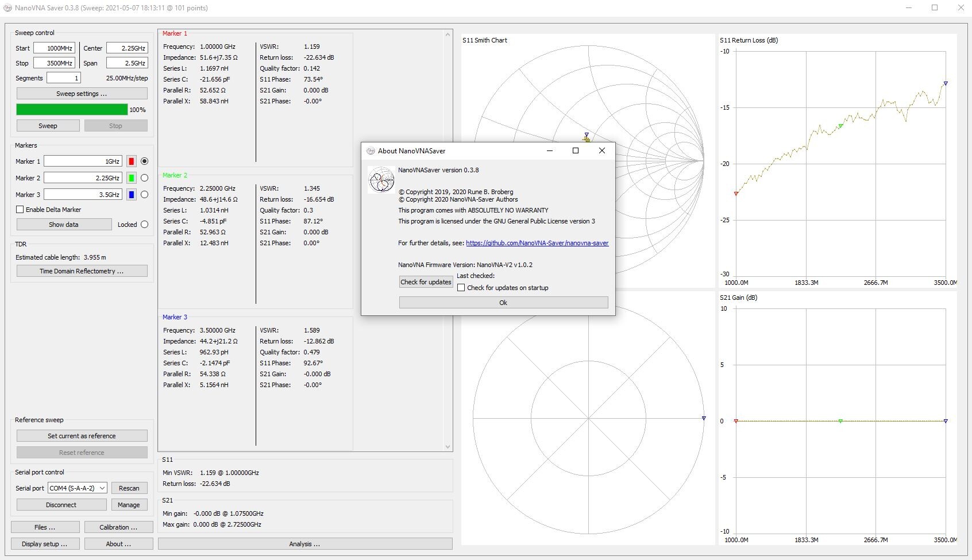
Task: Click the Show data button
Action: tap(64, 225)
